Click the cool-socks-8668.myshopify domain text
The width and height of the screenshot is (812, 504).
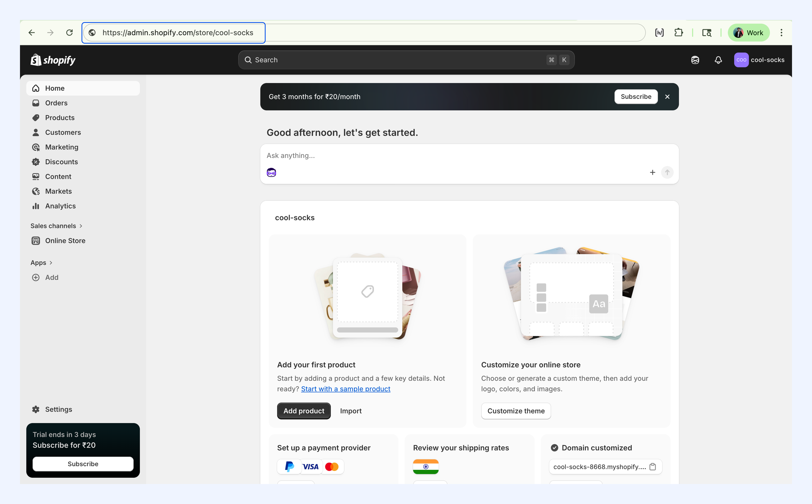(x=600, y=467)
